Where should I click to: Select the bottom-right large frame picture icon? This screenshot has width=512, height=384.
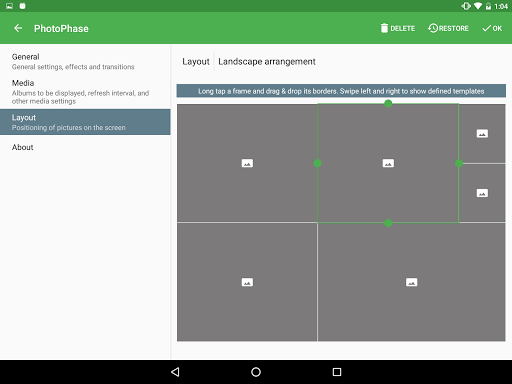click(412, 282)
